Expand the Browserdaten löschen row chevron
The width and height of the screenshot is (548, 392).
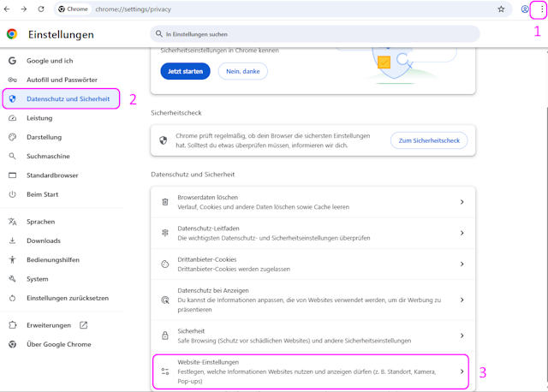[x=462, y=202]
